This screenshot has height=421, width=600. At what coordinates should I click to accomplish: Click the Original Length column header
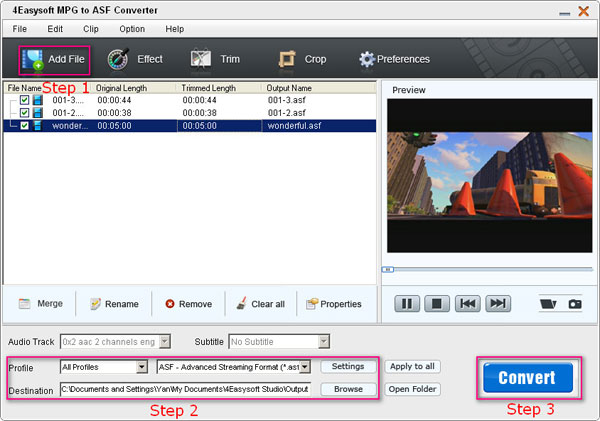[121, 88]
